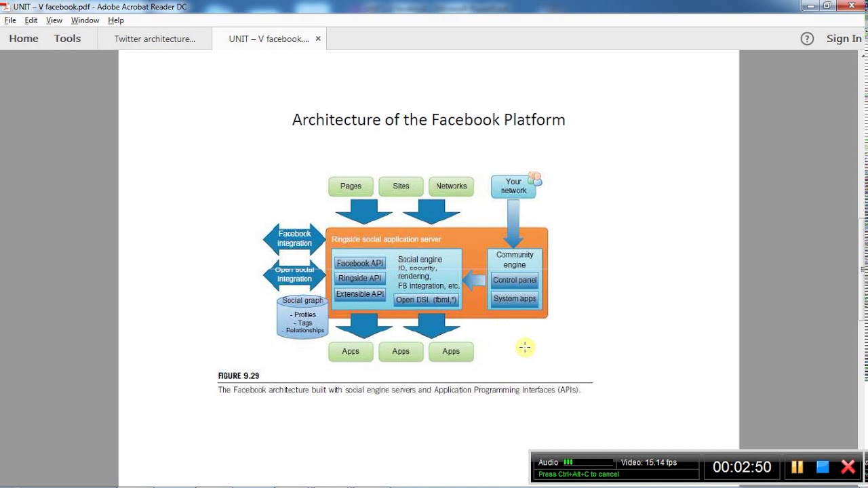Viewport: 868px width, 488px height.
Task: Click the Networks box in the diagram
Action: [x=451, y=186]
